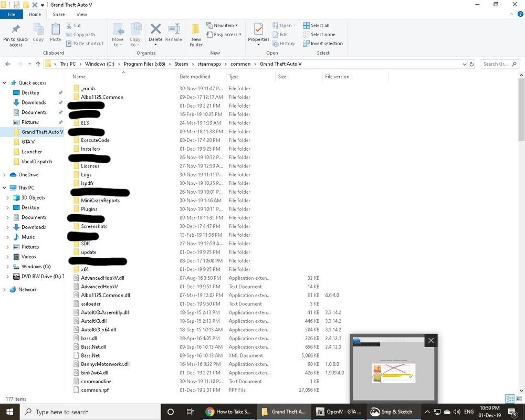Click the Help question mark icon
Image resolution: width=525 pixels, height=420 pixels.
[520, 14]
